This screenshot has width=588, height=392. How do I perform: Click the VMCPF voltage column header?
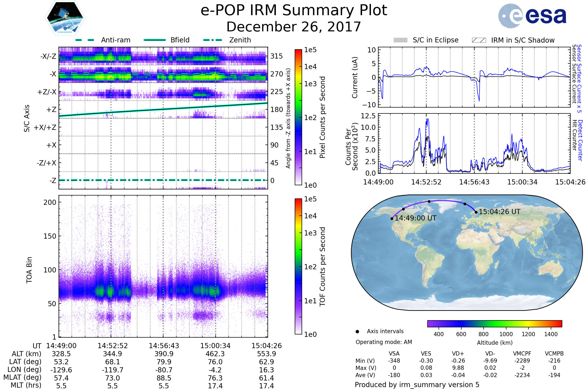[522, 354]
